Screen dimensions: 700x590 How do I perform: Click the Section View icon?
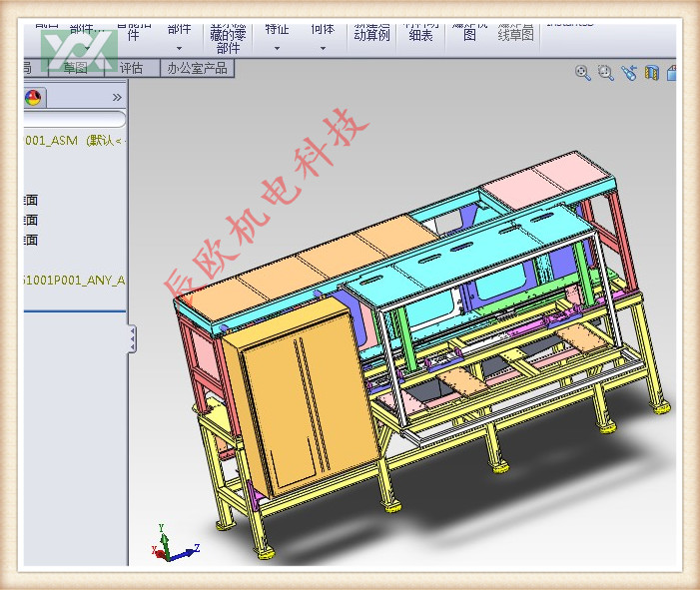pos(652,72)
